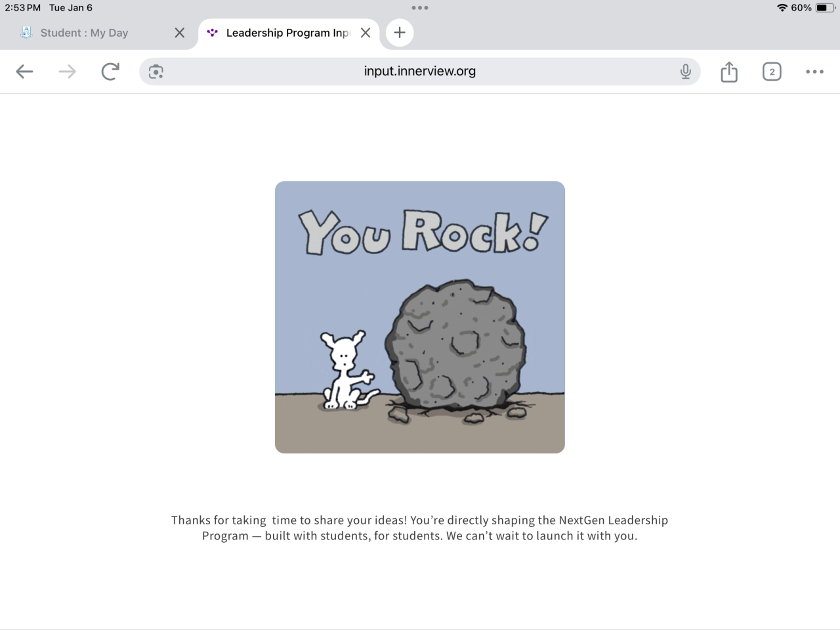The height and width of the screenshot is (630, 840).
Task: Tap the Wi-Fi status icon
Action: [x=782, y=8]
